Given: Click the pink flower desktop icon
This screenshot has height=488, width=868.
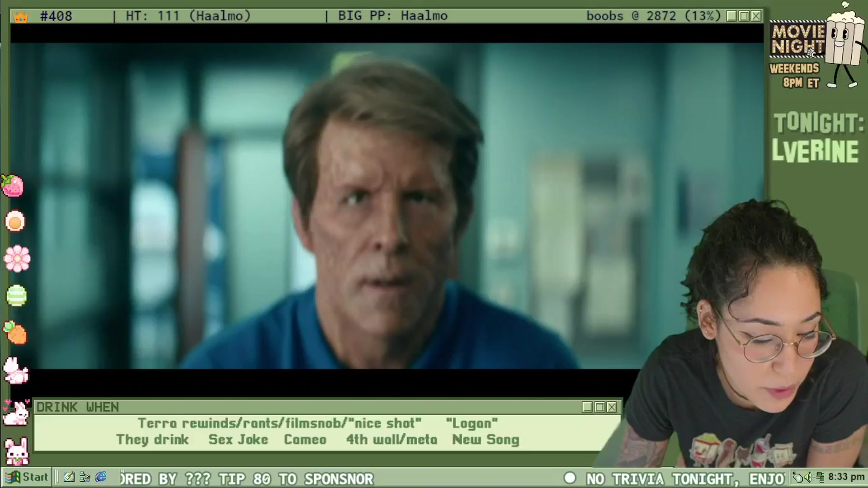Looking at the screenshot, I should pyautogui.click(x=17, y=258).
